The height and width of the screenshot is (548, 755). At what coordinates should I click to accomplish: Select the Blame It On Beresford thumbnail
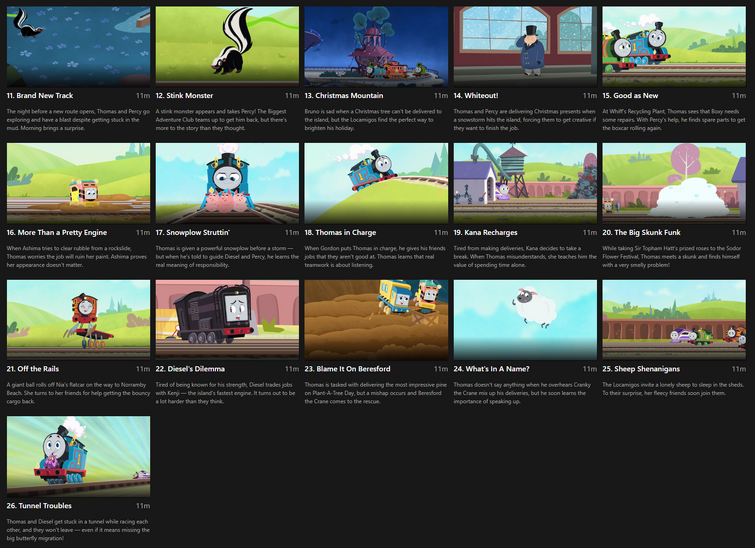tap(376, 320)
